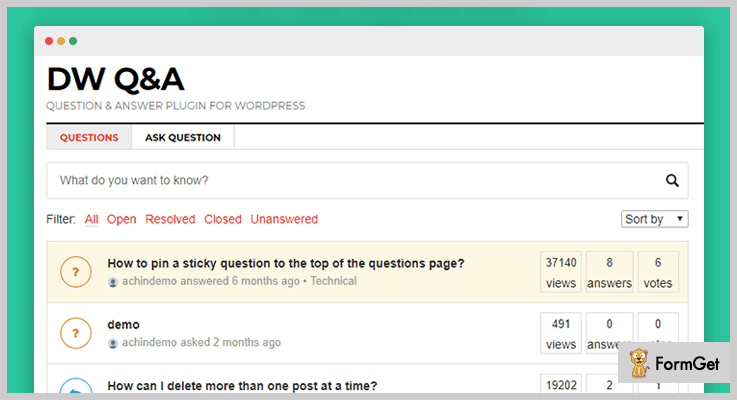Viewport: 737px width, 400px height.
Task: Filter questions by Resolved
Action: (170, 219)
